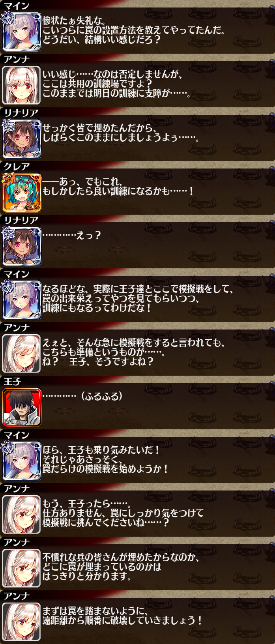Click the line 遠距離から順番に破壊していきましょう
Screen dimensions: 275x644
(122, 620)
